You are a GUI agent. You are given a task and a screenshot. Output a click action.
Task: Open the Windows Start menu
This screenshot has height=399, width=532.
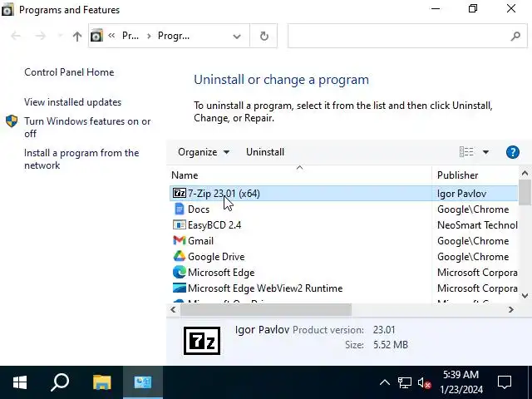click(20, 382)
